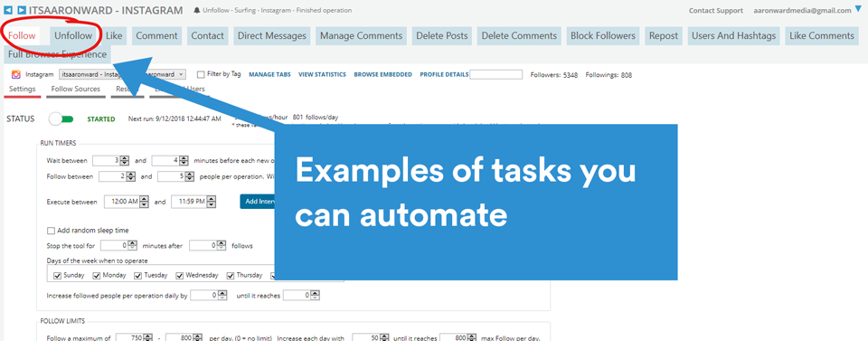The width and height of the screenshot is (868, 341).
Task: Click PROFILE DETAILS link
Action: (444, 74)
